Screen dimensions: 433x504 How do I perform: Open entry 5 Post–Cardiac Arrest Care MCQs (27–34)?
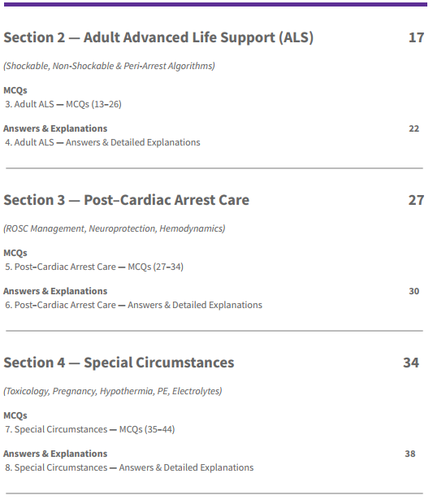click(x=94, y=267)
